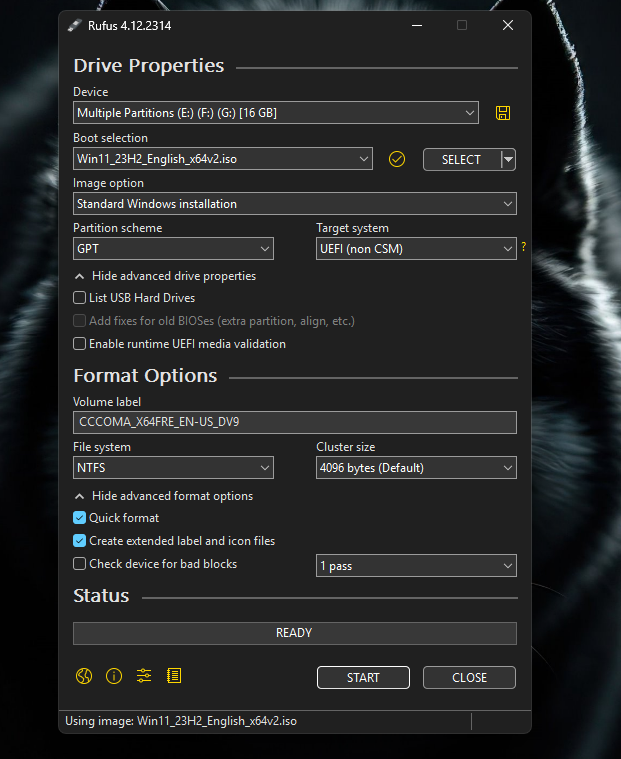Enable runtime UEFI media validation checkbox
Screen dimensions: 621x759
coord(79,343)
